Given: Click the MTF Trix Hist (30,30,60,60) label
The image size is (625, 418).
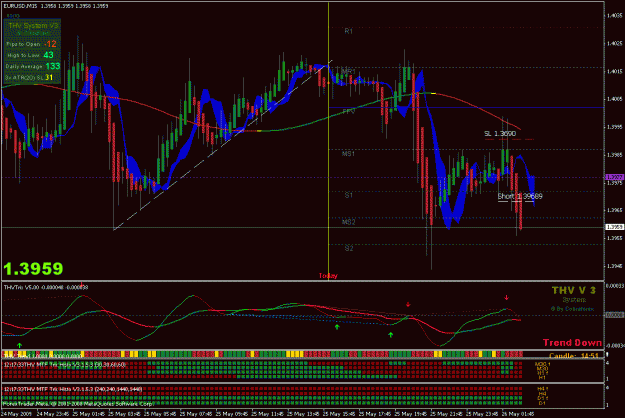Looking at the screenshot, I should tap(65, 365).
